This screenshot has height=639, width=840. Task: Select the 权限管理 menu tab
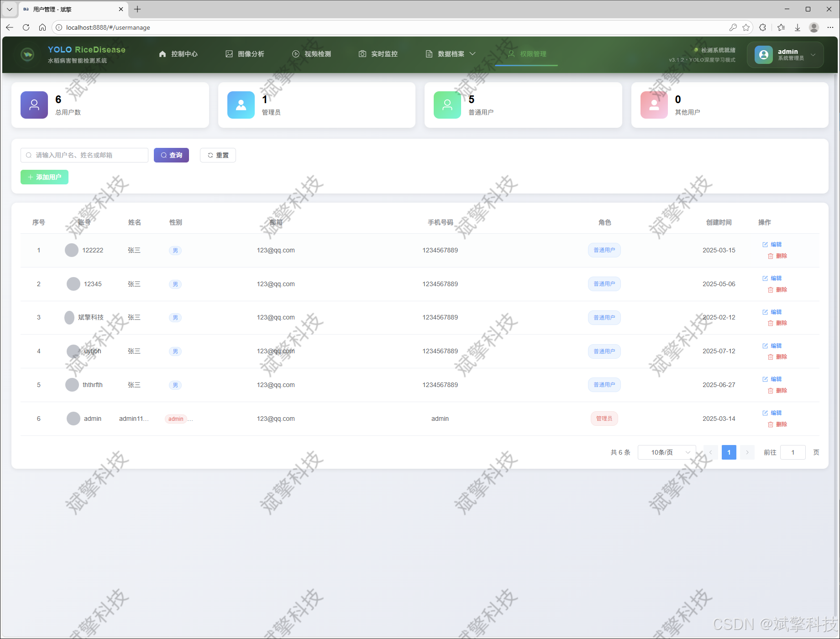[x=526, y=54]
